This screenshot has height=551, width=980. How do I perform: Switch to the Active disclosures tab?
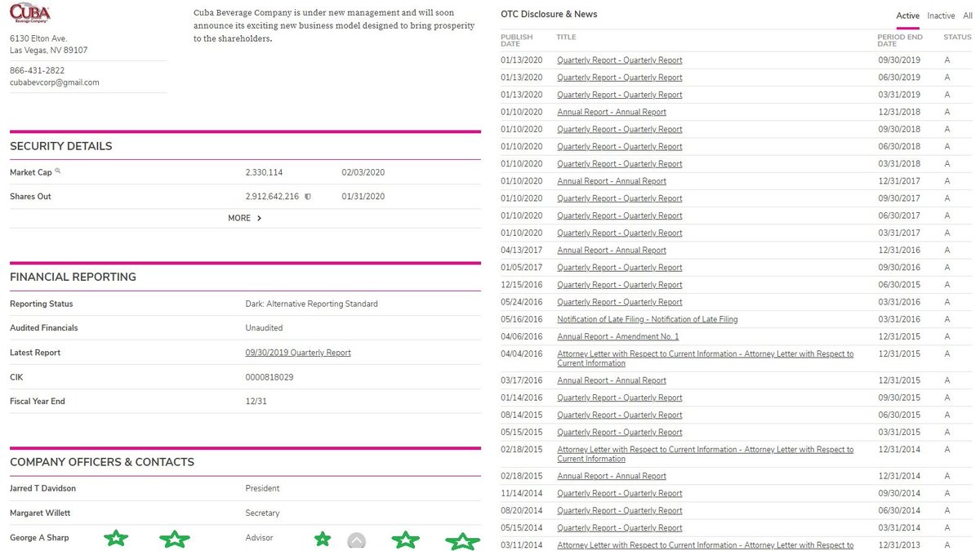[907, 16]
